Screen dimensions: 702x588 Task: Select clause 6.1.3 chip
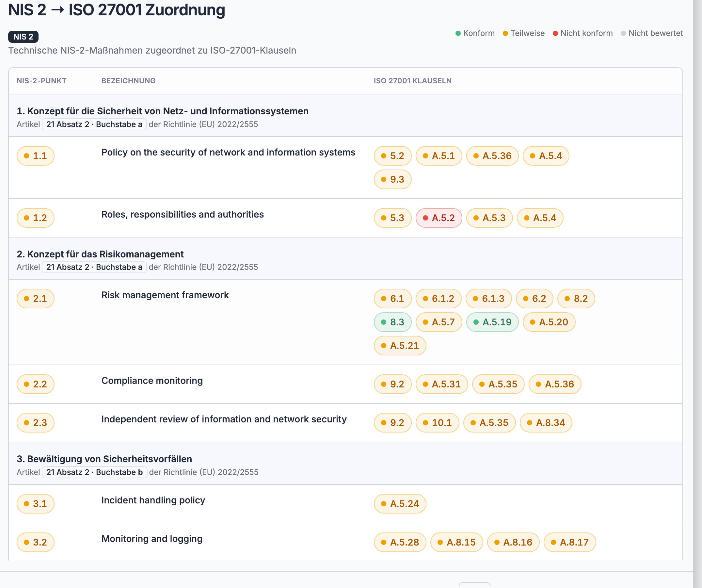(x=489, y=299)
